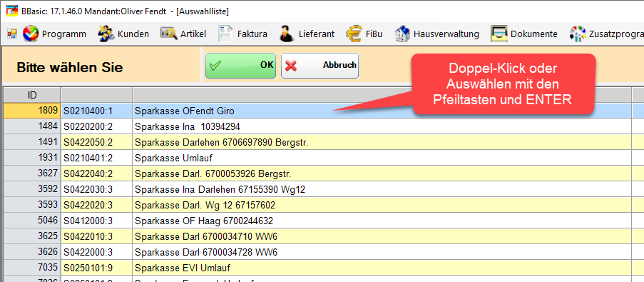Screen dimensions: 644x282
Task: Select row Sparkasse EVI Umlauf
Action: [x=382, y=268]
